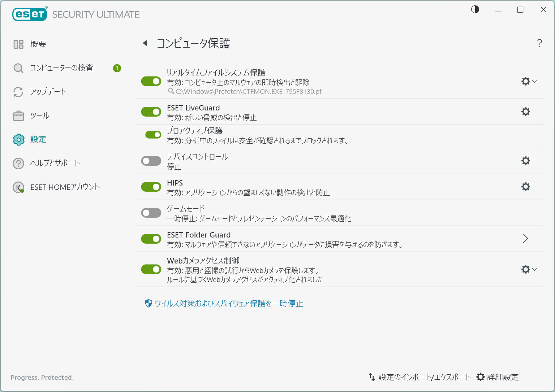
Task: Maximize the ESET window
Action: point(520,10)
